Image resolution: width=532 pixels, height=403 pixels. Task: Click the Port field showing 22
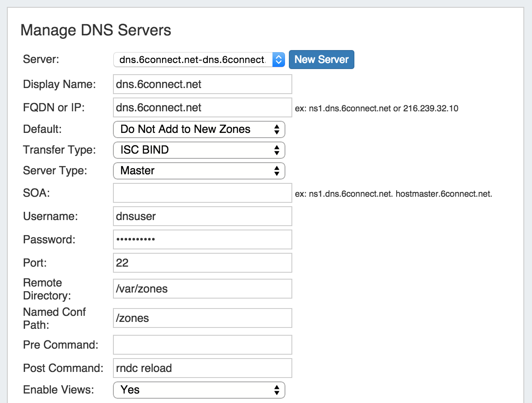pos(202,263)
